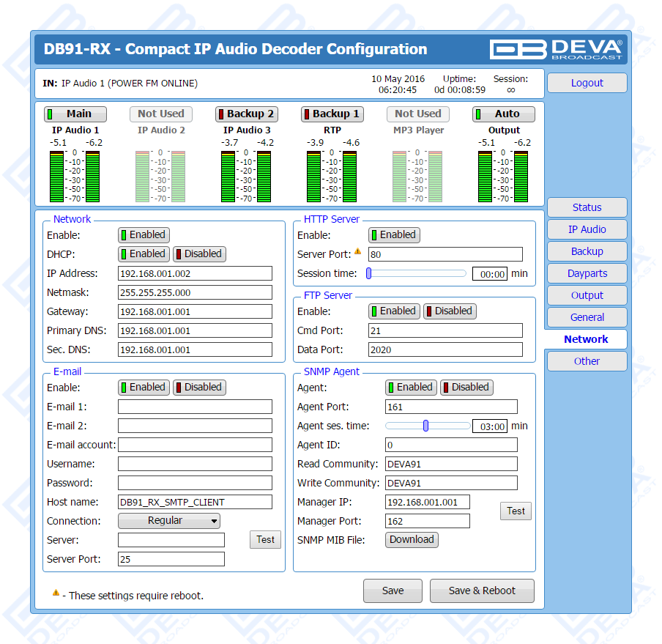The width and height of the screenshot is (662, 644).
Task: Set the SNMP Agent to Disabled
Action: tap(466, 388)
